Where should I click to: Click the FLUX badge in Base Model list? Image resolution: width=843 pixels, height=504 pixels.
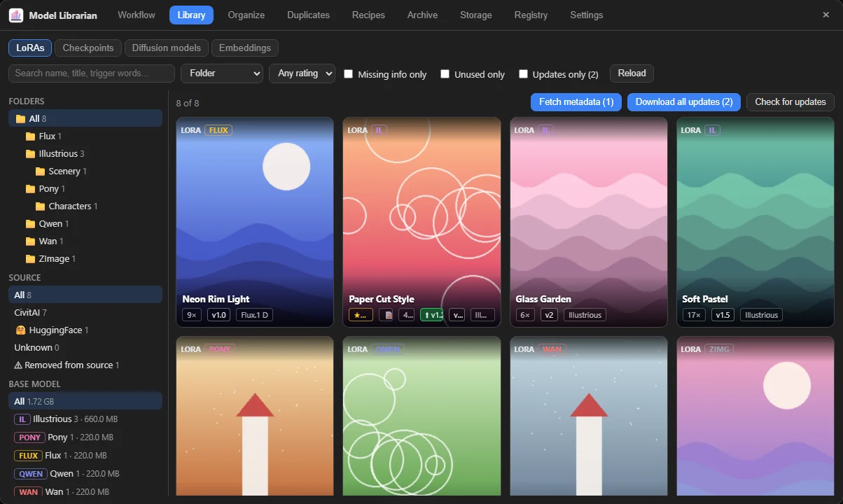point(28,456)
